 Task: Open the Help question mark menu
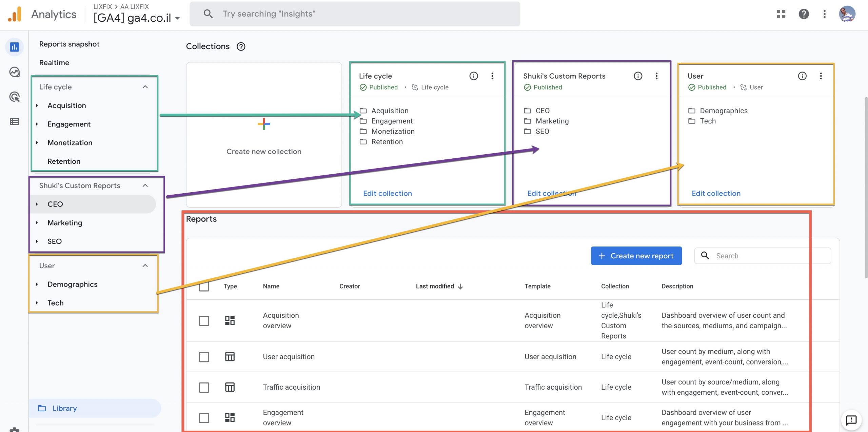(804, 14)
